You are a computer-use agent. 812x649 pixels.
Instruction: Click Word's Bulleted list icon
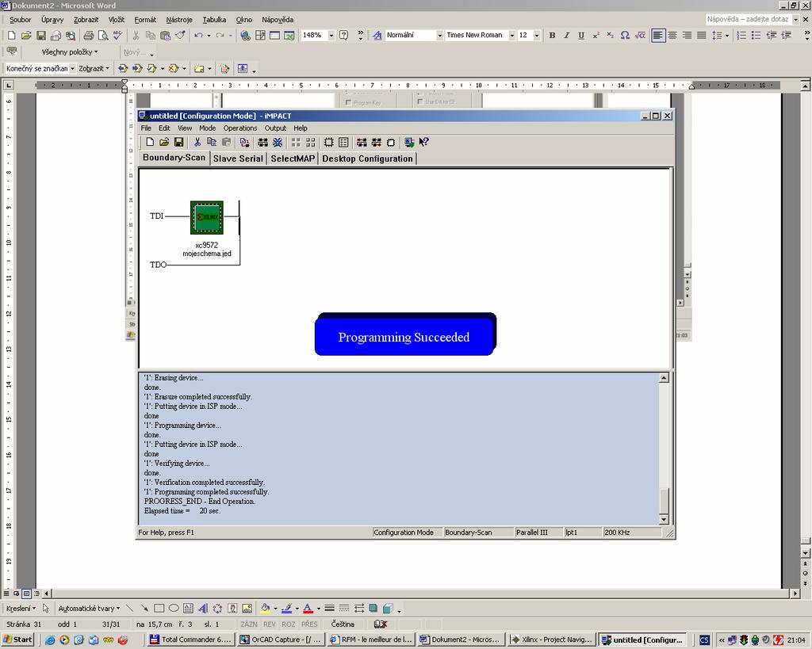756,35
